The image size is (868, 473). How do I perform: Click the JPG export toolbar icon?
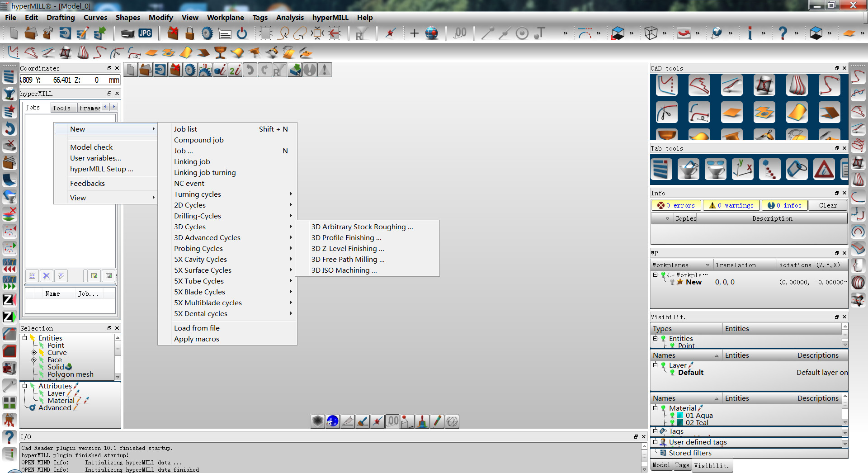[145, 33]
